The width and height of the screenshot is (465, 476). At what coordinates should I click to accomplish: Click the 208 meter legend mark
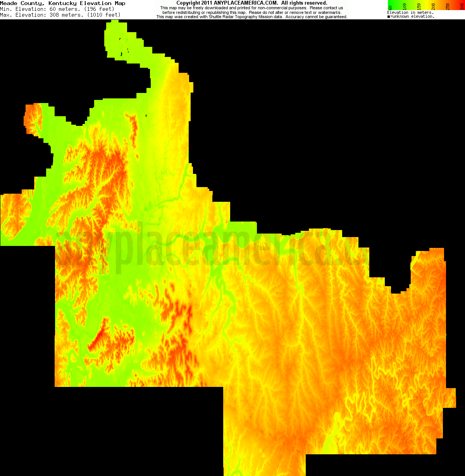pyautogui.click(x=433, y=7)
